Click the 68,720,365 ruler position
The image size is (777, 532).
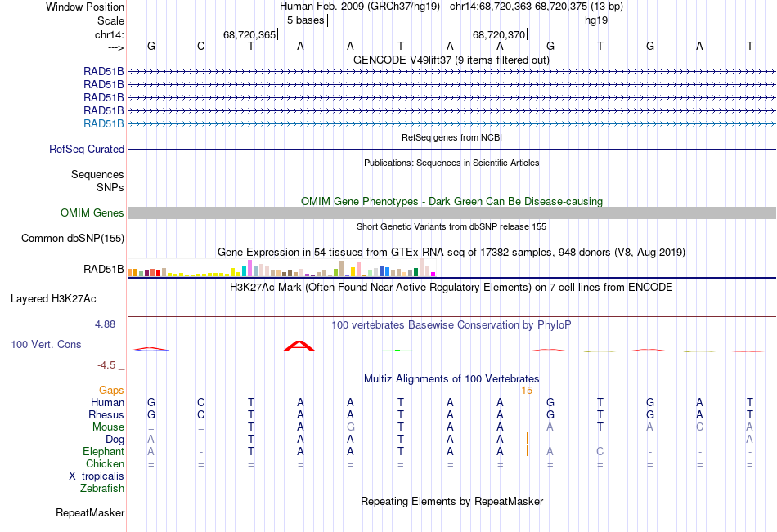tap(249, 34)
